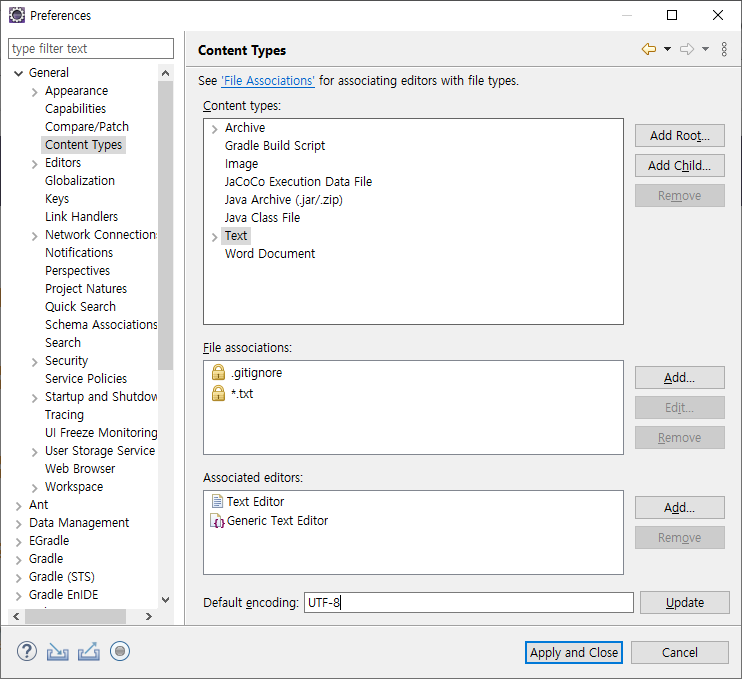Click tree scroll right arrow
This screenshot has height=679, width=742.
(x=149, y=616)
